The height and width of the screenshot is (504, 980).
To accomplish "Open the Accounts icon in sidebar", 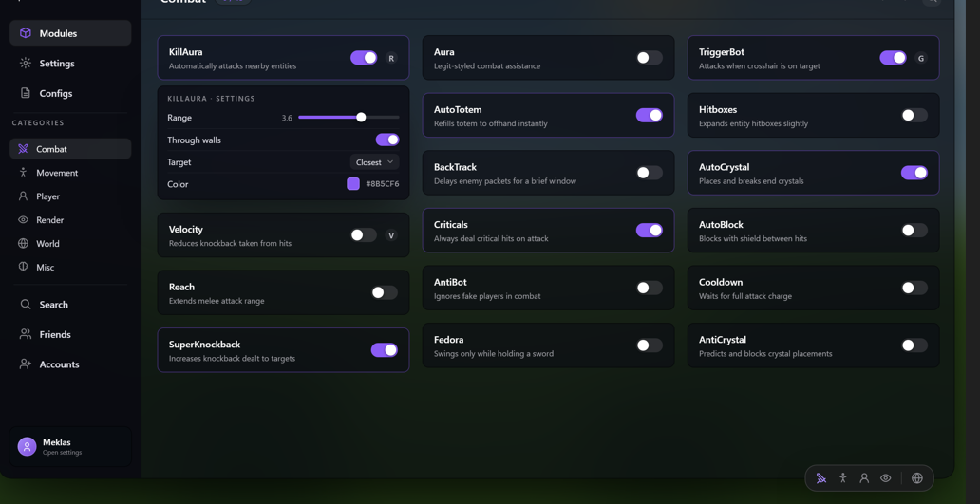I will [25, 364].
